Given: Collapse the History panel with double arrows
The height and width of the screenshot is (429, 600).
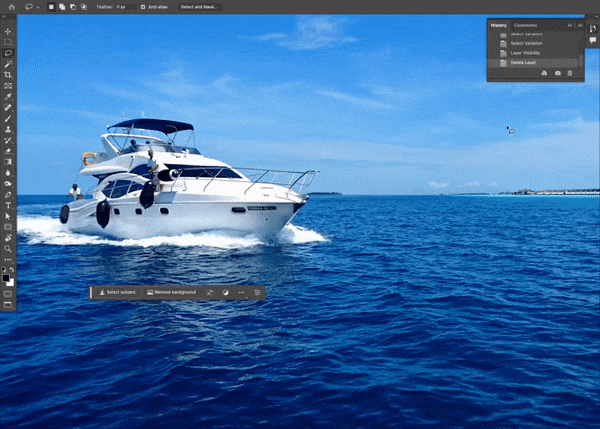Looking at the screenshot, I should (570, 25).
